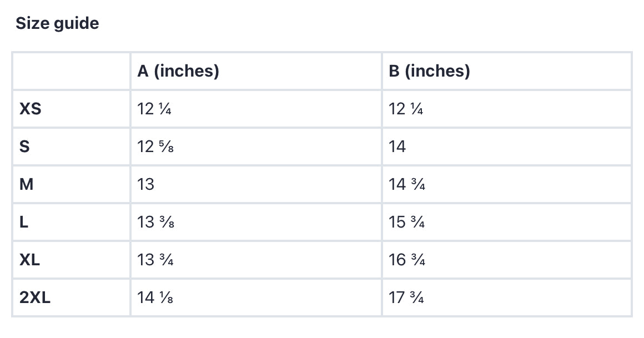644x338 pixels.
Task: Select the XS A value 12 ¼
Action: (154, 109)
